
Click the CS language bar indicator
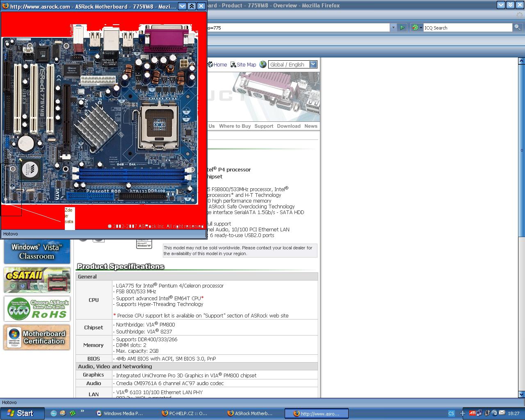(x=451, y=413)
